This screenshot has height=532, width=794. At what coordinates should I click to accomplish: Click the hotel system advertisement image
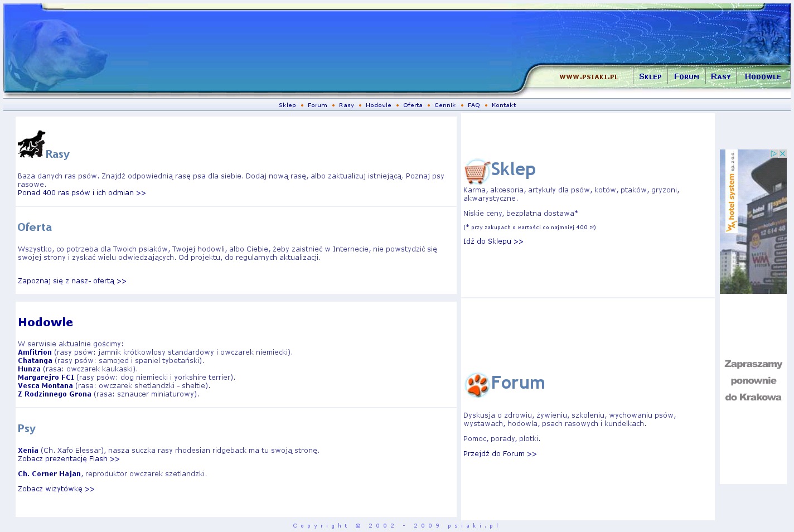pos(753,223)
